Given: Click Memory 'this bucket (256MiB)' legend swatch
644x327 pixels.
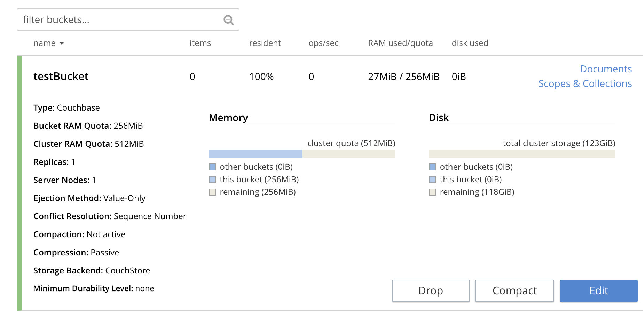Looking at the screenshot, I should tap(212, 180).
